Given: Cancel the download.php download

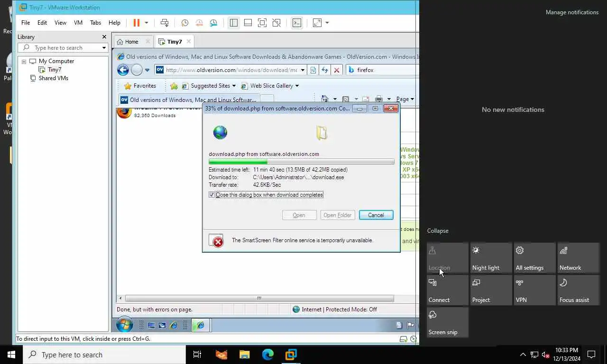Looking at the screenshot, I should [376, 215].
